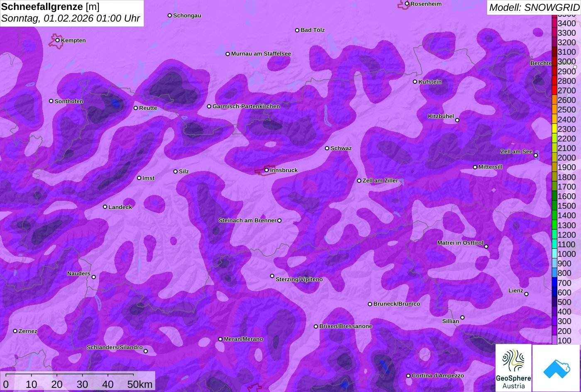Screen dimensions: 581x392
Task: Click the Schongau marker dot
Action: (x=170, y=15)
